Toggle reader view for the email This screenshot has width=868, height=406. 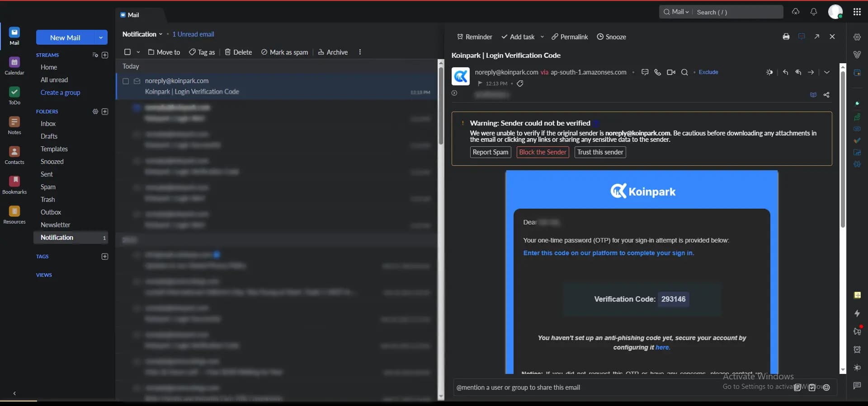(813, 95)
